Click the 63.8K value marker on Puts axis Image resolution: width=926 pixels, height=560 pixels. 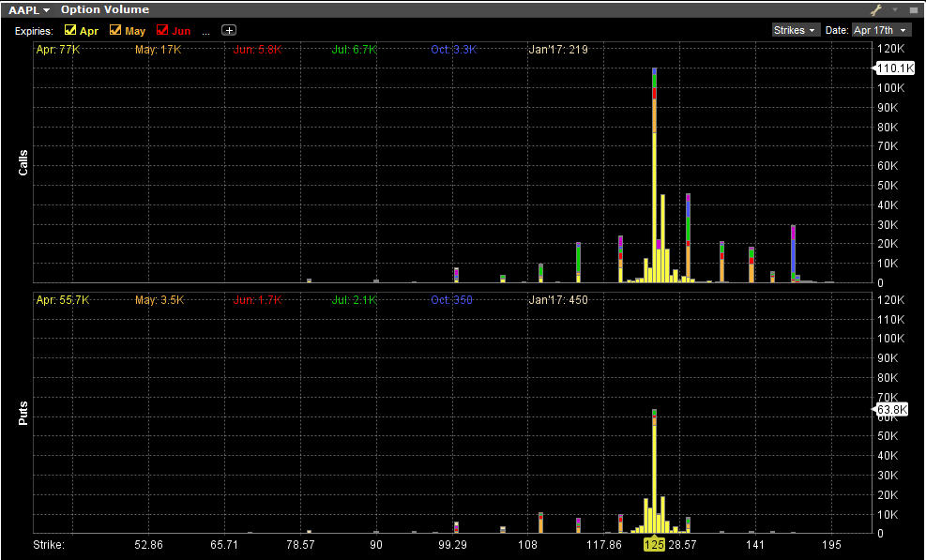pyautogui.click(x=891, y=409)
